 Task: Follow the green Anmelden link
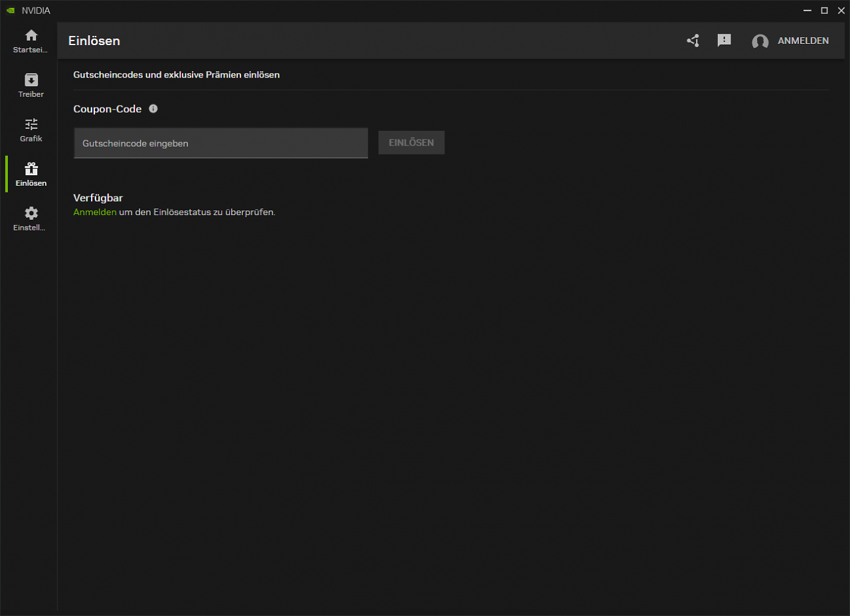click(x=95, y=212)
